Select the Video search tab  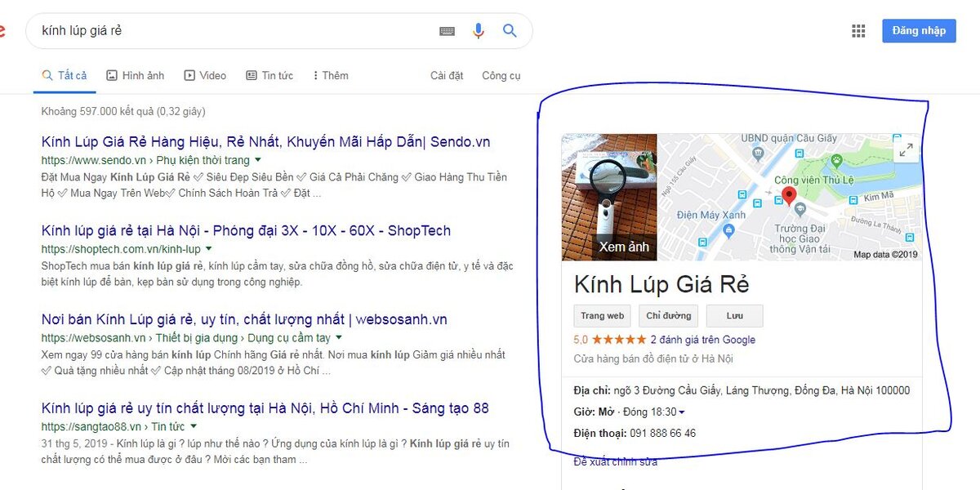pyautogui.click(x=205, y=75)
